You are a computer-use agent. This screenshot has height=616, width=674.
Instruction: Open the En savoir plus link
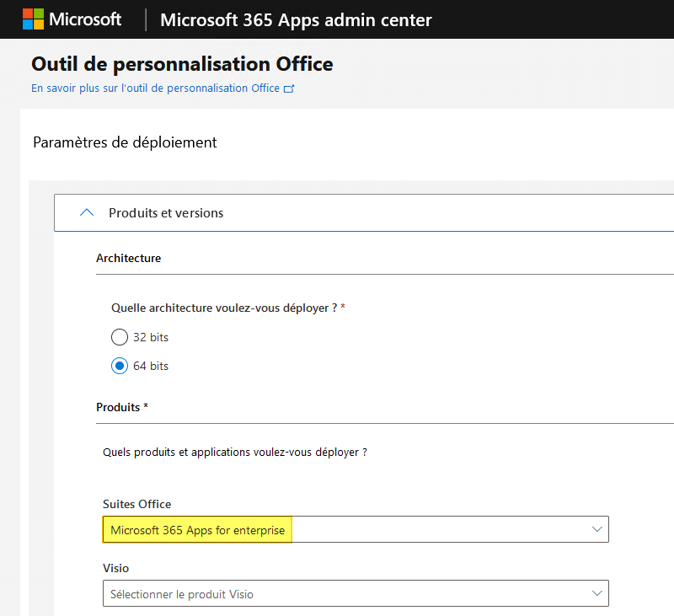(155, 88)
